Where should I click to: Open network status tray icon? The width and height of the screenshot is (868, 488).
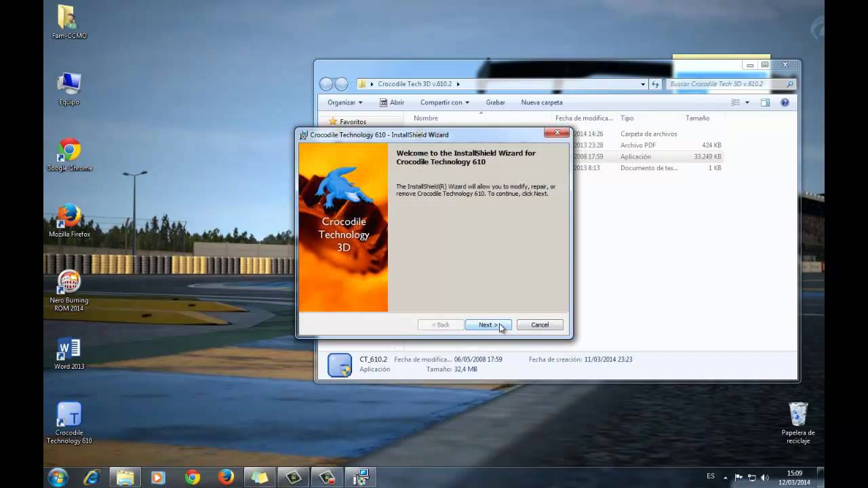(x=751, y=477)
